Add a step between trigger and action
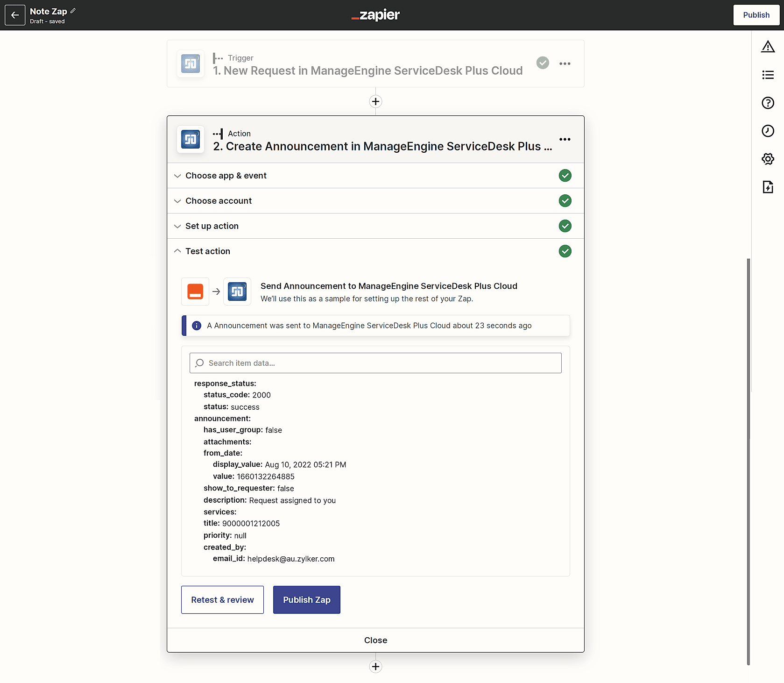This screenshot has width=784, height=683. coord(375,101)
